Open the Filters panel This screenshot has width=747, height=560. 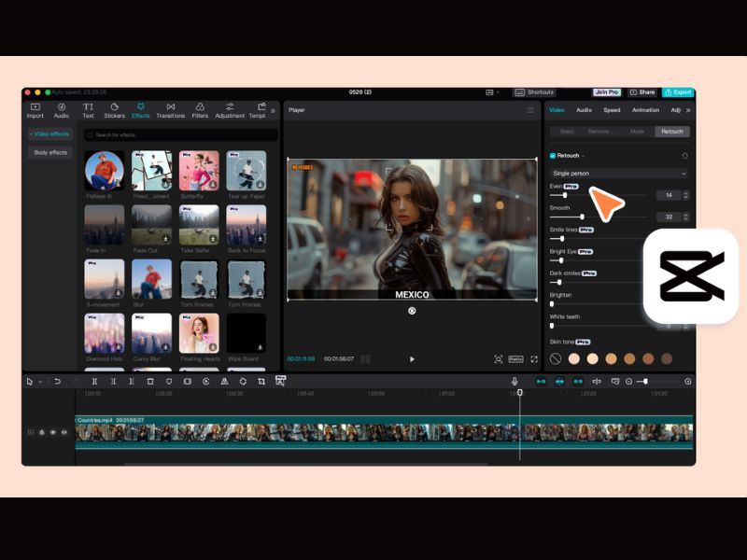coord(200,110)
